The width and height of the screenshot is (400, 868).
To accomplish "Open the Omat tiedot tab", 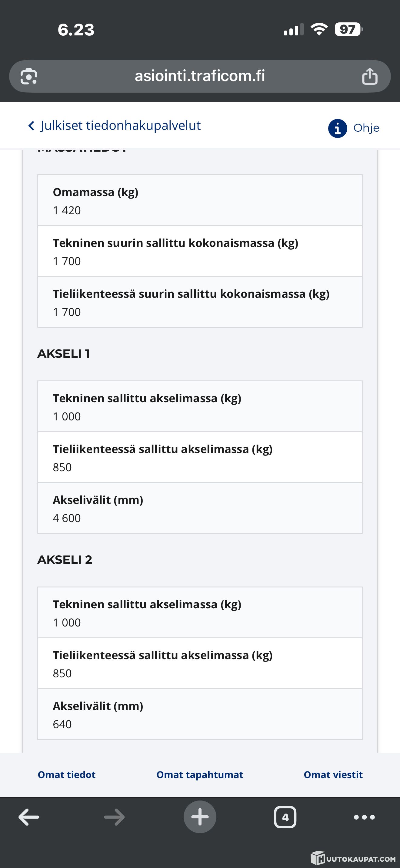I will coord(66,775).
